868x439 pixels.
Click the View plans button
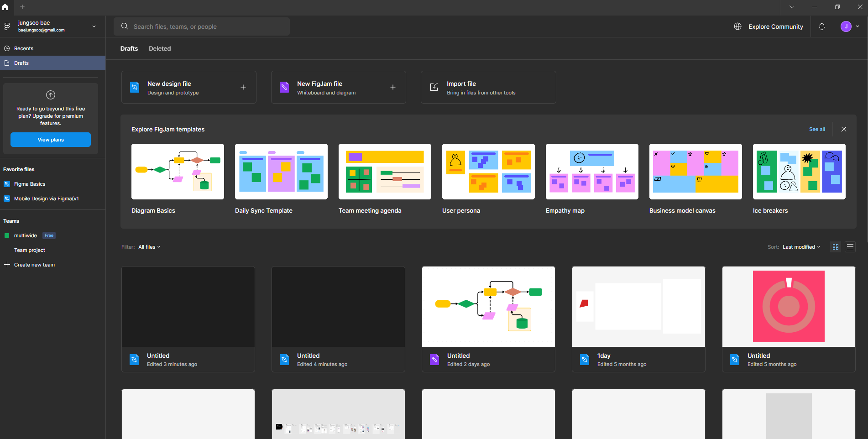[51, 140]
